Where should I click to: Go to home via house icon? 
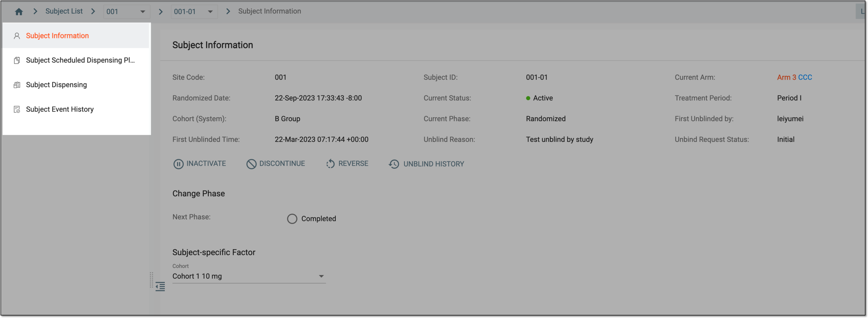(x=19, y=11)
